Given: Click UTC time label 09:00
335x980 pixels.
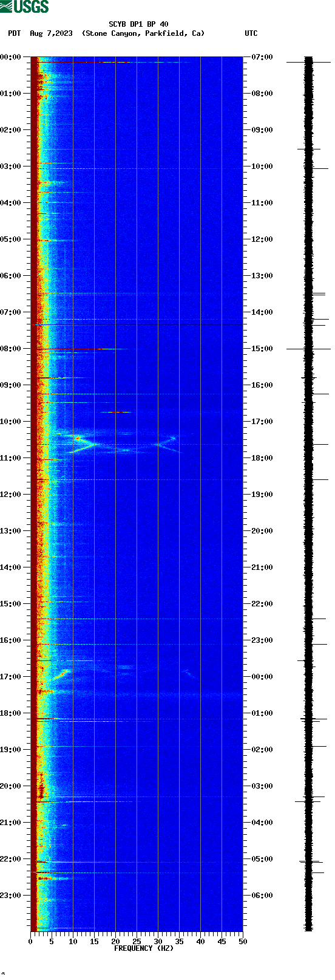Looking at the screenshot, I should pyautogui.click(x=262, y=130).
